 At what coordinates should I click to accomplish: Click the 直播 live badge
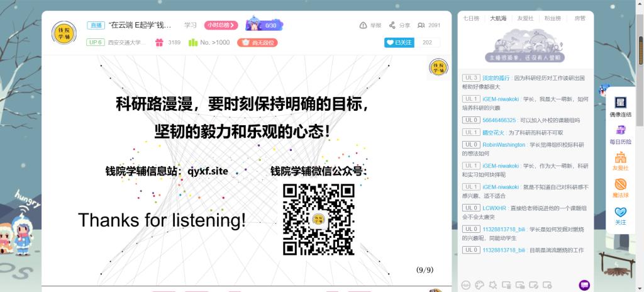96,25
